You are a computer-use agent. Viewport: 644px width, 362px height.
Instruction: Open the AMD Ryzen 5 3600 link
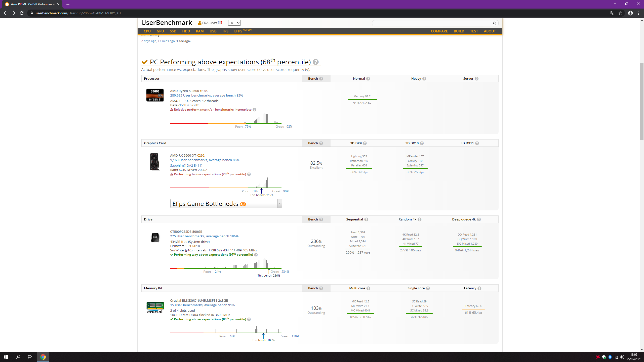(x=185, y=91)
